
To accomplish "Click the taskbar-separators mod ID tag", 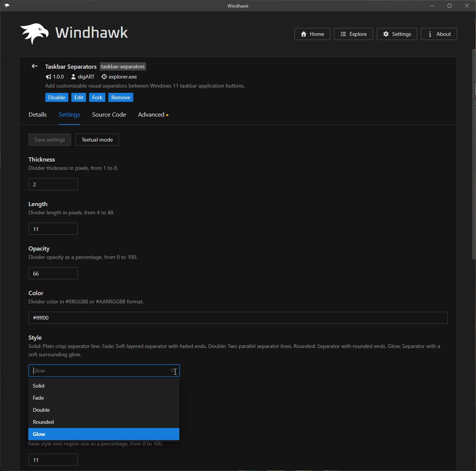I will pyautogui.click(x=123, y=66).
